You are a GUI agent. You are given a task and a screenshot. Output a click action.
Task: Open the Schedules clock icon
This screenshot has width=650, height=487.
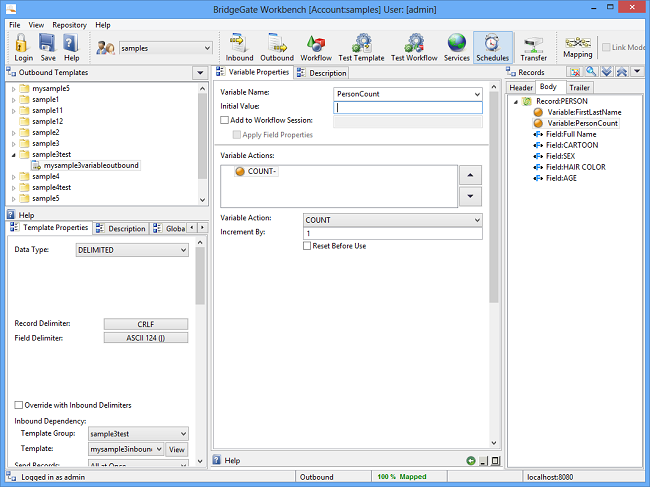pos(492,43)
